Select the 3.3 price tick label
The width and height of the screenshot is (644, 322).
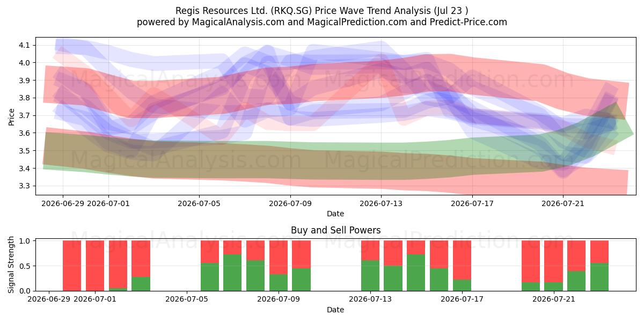click(26, 186)
